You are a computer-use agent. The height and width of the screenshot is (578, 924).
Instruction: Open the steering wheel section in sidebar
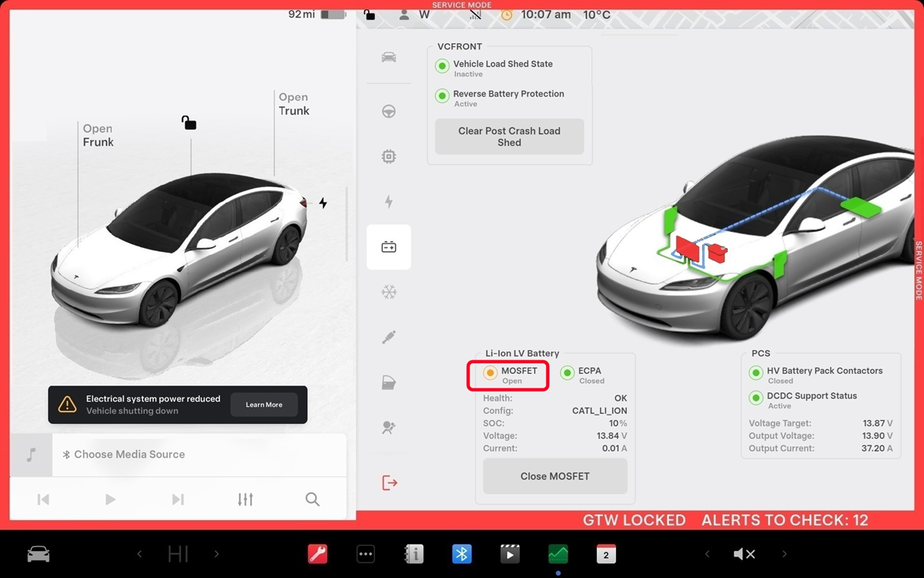pyautogui.click(x=389, y=112)
